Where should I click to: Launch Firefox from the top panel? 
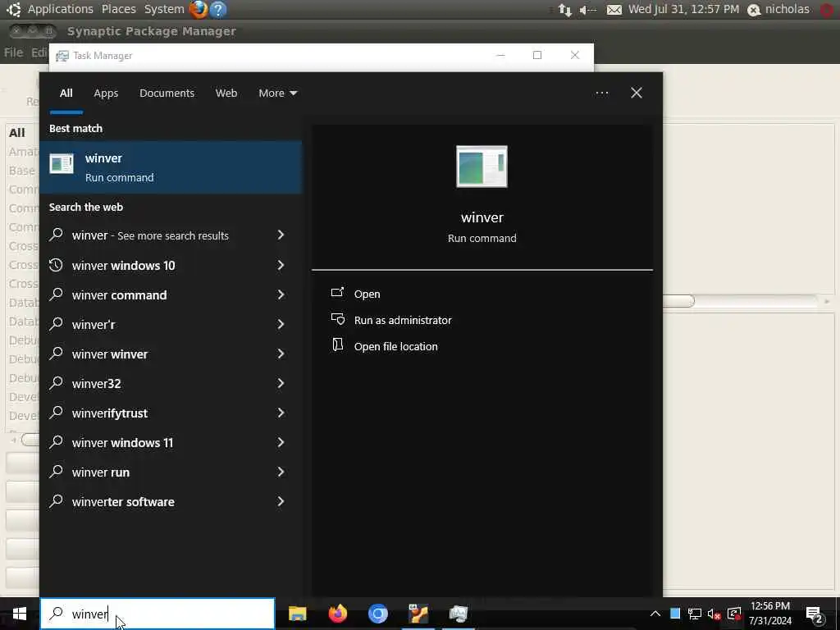coord(199,9)
